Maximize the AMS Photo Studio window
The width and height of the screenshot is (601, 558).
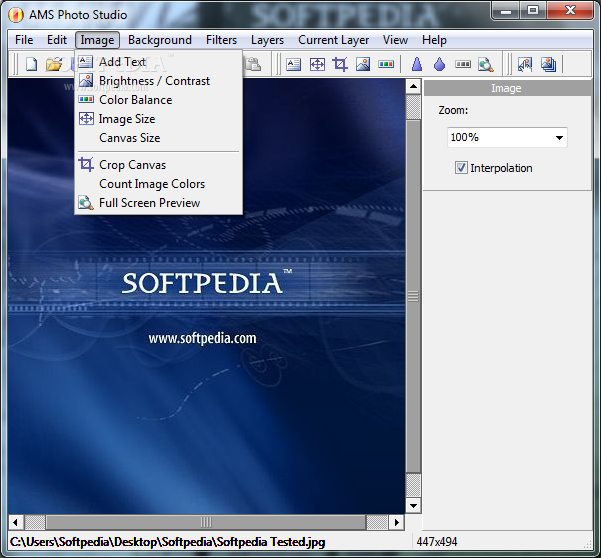[532, 10]
